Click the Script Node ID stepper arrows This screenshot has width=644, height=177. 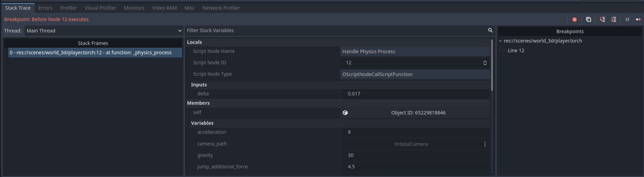pyautogui.click(x=485, y=63)
